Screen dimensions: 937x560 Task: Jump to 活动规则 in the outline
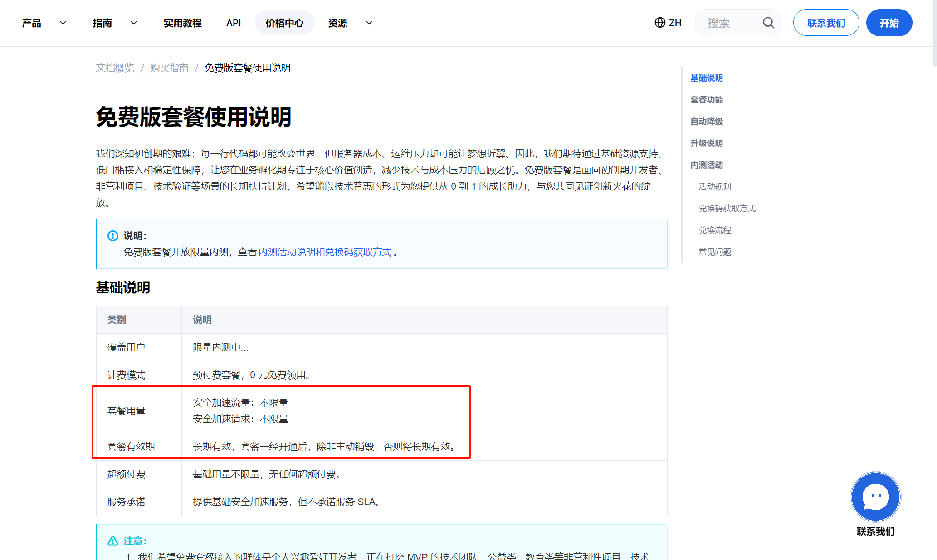pyautogui.click(x=715, y=187)
